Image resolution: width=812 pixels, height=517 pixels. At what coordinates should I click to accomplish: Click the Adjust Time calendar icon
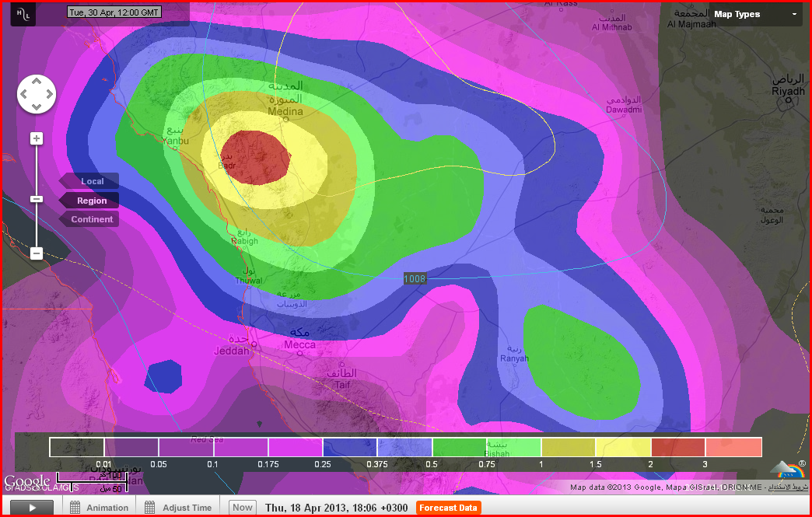click(149, 508)
